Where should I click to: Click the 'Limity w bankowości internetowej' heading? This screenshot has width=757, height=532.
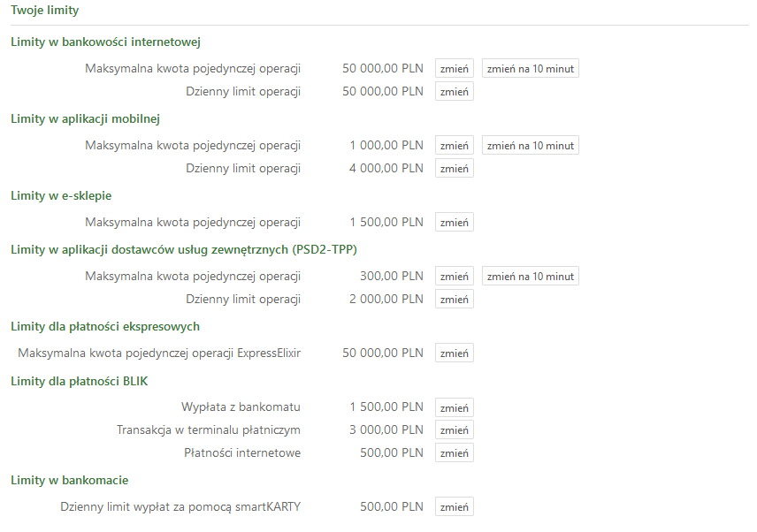click(105, 42)
